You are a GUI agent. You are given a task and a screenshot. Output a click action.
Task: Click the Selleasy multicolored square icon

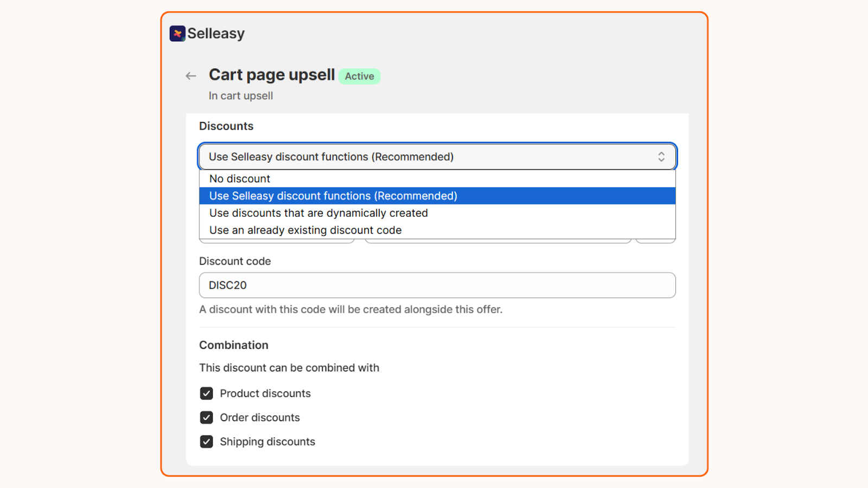[177, 33]
